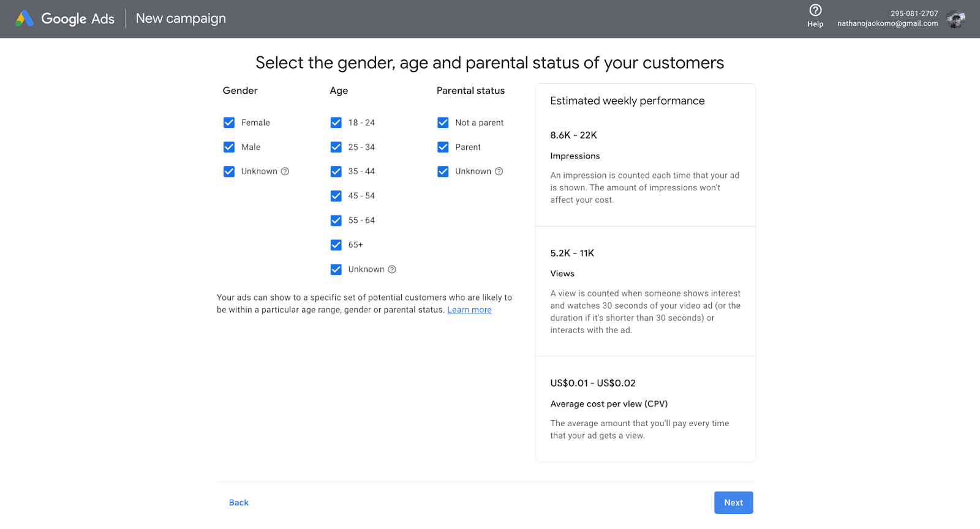Toggle the 25 - 34 age checkbox

(336, 147)
